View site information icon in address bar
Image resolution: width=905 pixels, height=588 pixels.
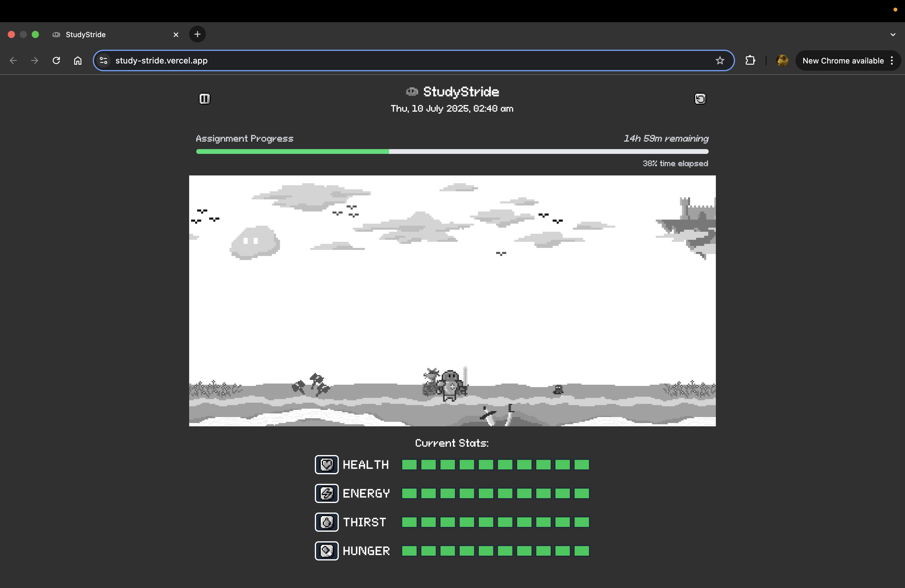click(x=104, y=60)
